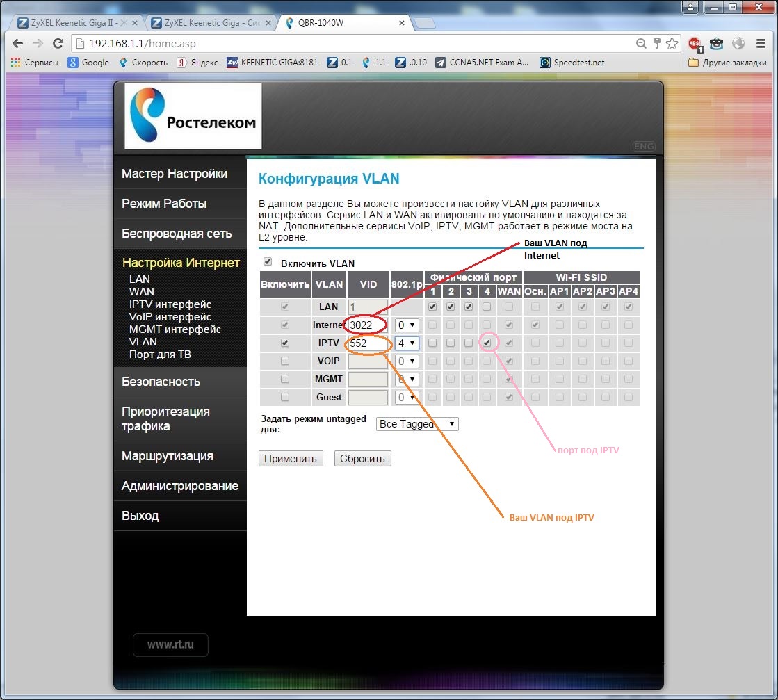Screen dimensions: 778x700
Task: Open the Скорость bookmark
Action: point(143,63)
